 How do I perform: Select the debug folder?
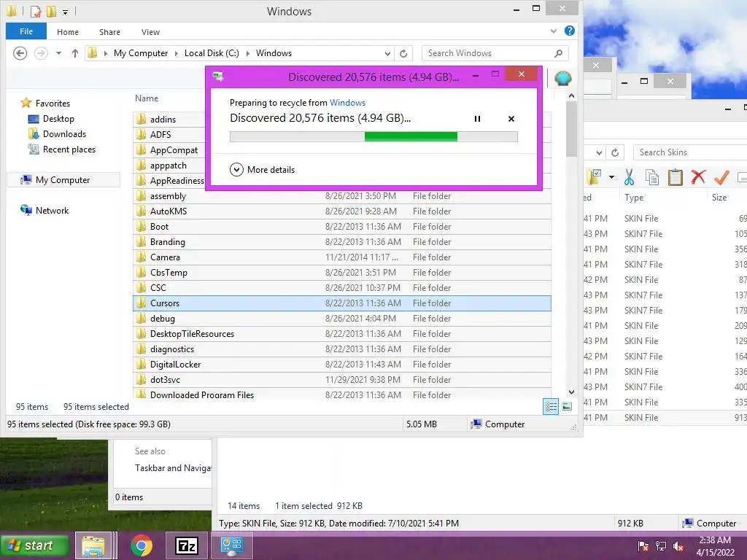coord(342,319)
